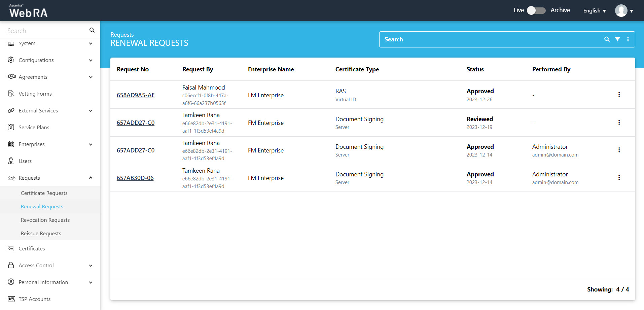644x310 pixels.
Task: Click the Vetting Forms icon in sidebar
Action: point(11,94)
